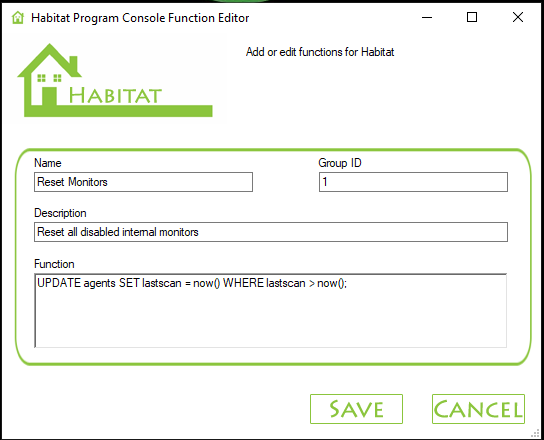
Task: Cancel editing the function
Action: point(478,409)
